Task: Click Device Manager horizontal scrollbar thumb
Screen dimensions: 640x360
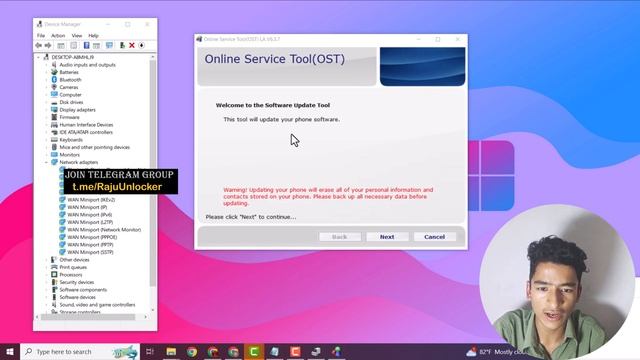Action: coord(88,317)
